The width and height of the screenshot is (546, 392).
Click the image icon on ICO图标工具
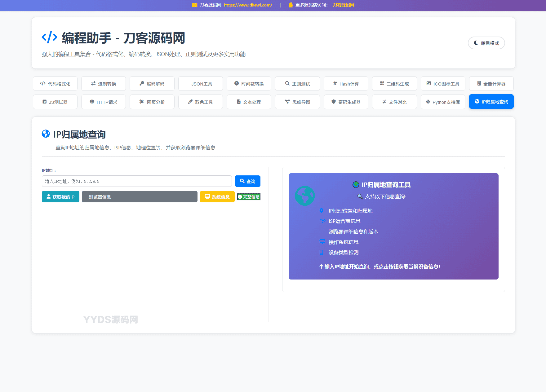(x=429, y=83)
